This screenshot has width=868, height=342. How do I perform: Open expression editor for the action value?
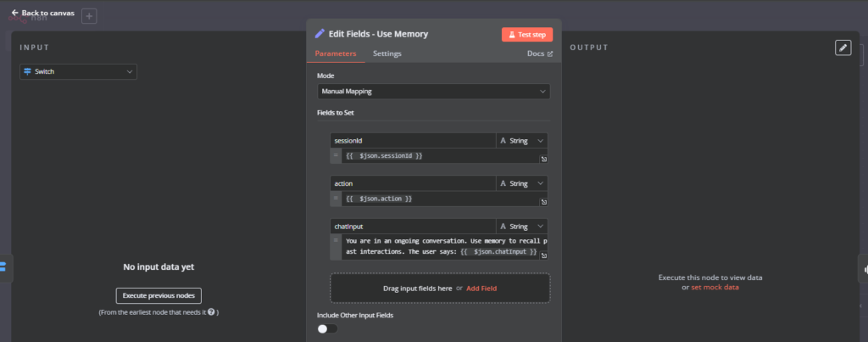[544, 202]
